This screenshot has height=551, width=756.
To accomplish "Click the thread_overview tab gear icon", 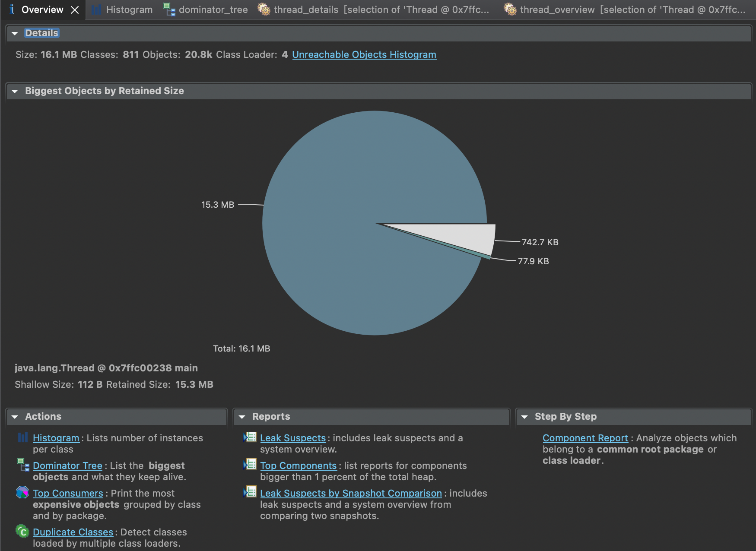I will click(510, 9).
